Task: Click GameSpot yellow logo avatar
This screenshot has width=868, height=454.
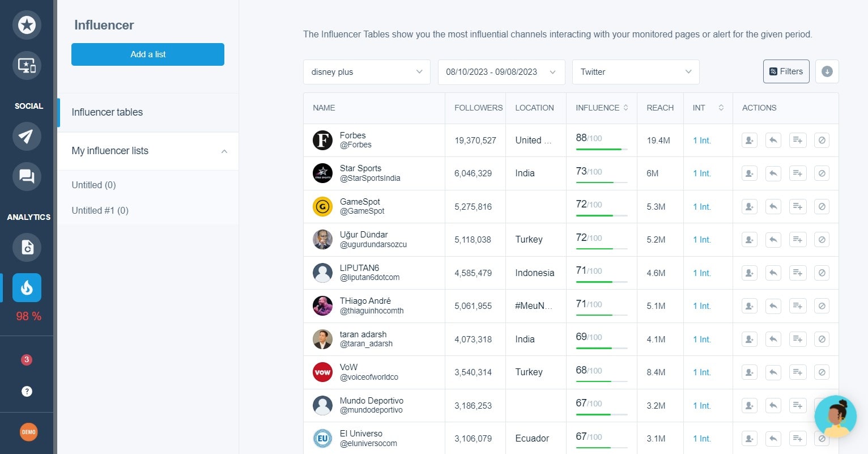Action: [x=322, y=206]
